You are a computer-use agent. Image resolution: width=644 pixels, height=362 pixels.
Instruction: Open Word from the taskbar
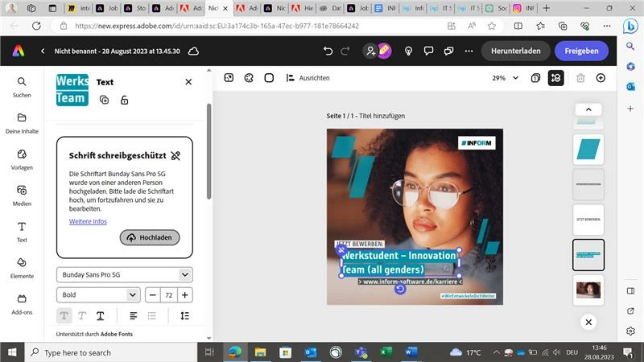(x=411, y=352)
